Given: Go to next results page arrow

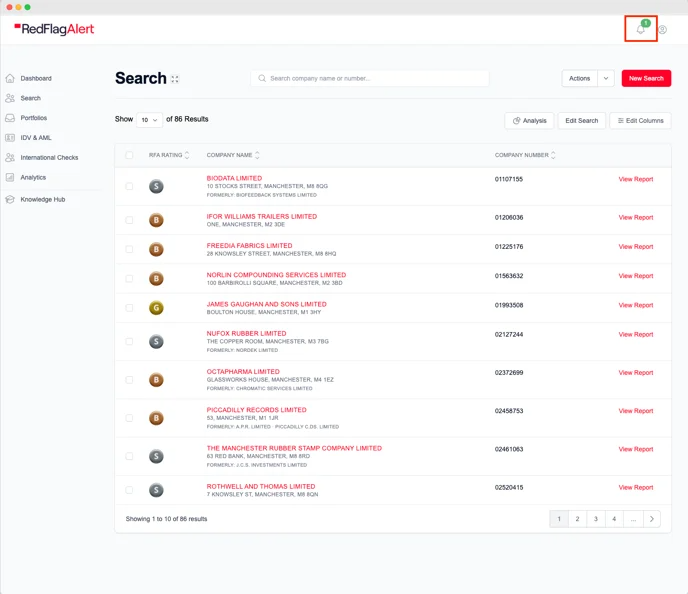Looking at the screenshot, I should click(x=652, y=519).
